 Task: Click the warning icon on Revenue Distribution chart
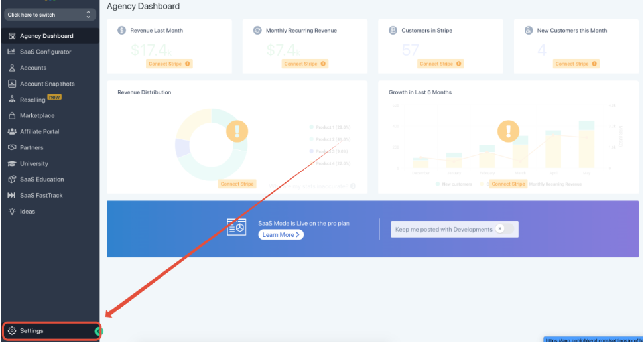click(x=237, y=131)
